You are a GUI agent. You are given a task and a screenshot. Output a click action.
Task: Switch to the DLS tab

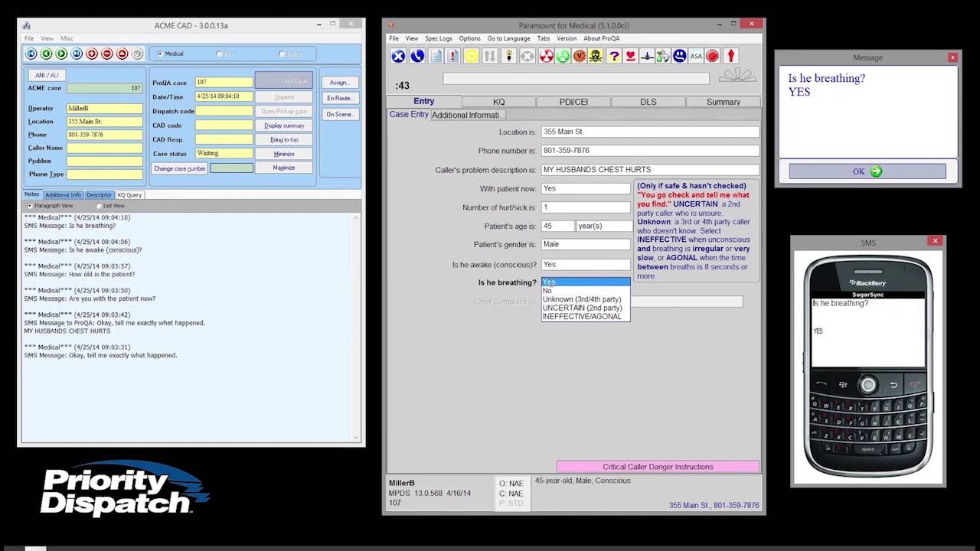tap(648, 102)
